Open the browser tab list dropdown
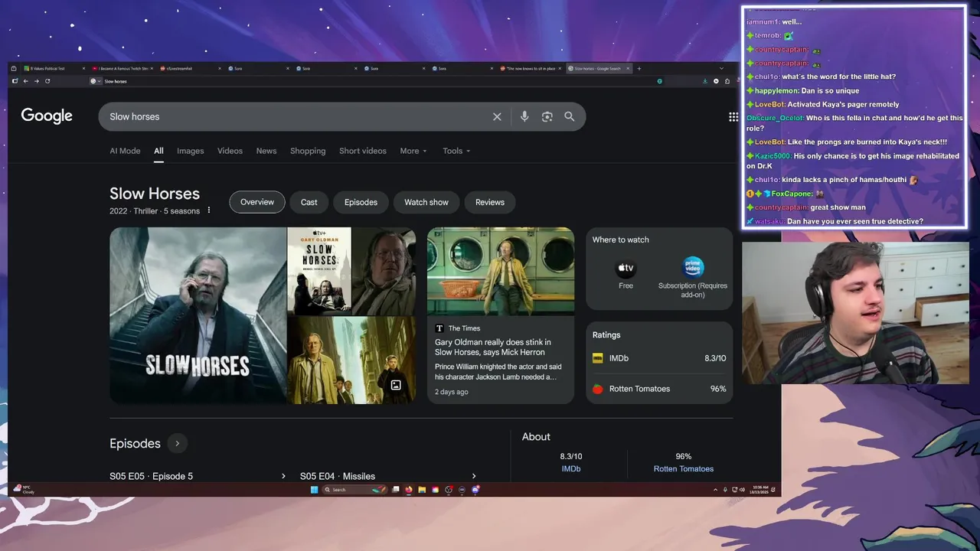This screenshot has height=551, width=980. point(721,69)
